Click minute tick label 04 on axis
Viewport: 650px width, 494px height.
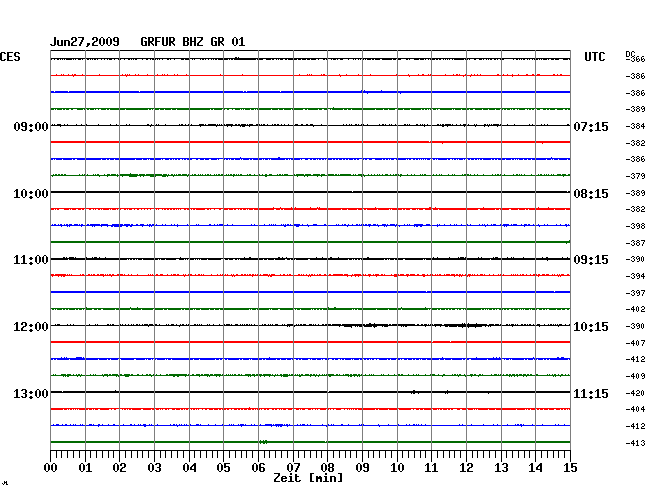click(189, 468)
